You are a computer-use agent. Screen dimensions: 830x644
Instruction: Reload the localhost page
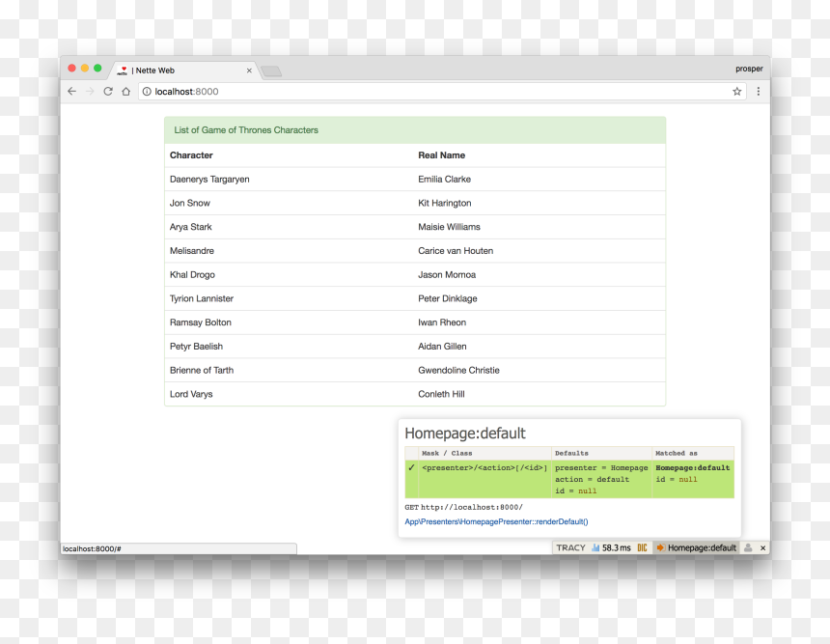[x=108, y=91]
